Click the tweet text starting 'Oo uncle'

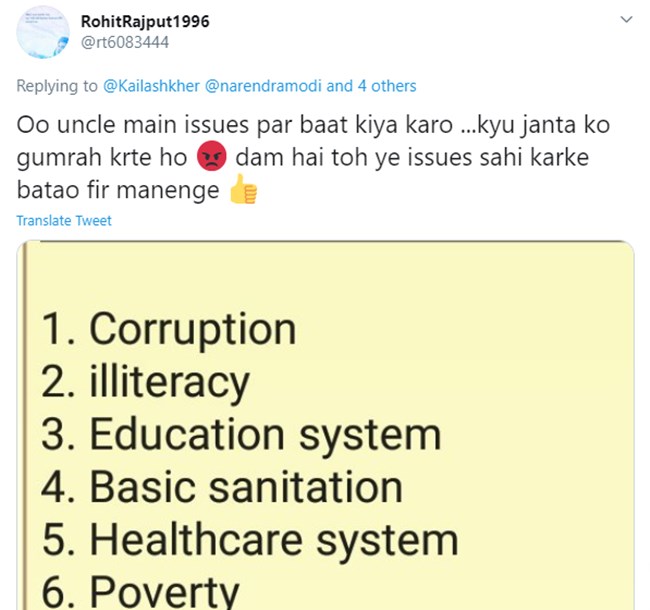tap(313, 157)
